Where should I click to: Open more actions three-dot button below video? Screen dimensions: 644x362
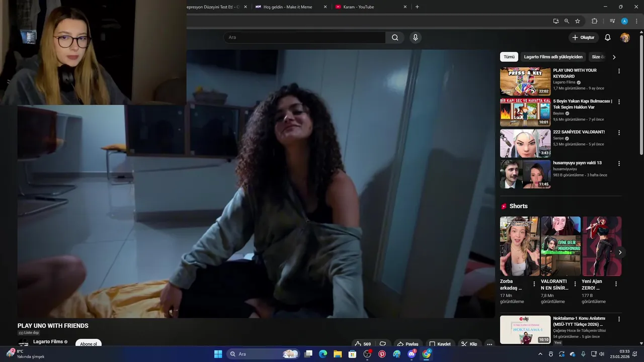pos(490,344)
